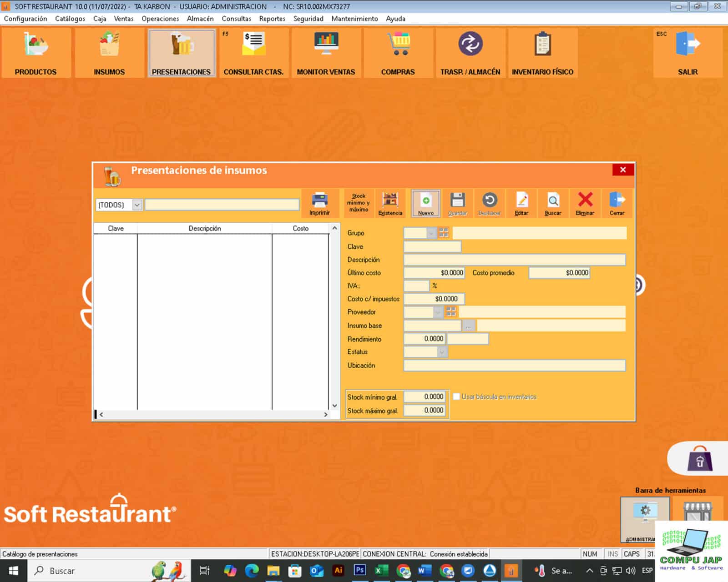Click the Costo column header
This screenshot has height=582, width=728.
click(x=300, y=228)
